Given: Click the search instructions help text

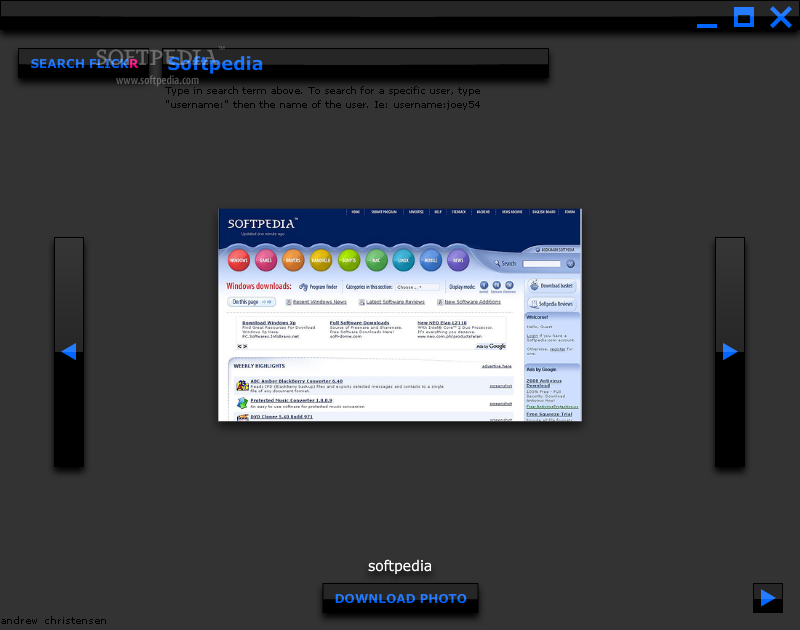Looking at the screenshot, I should tap(322, 97).
